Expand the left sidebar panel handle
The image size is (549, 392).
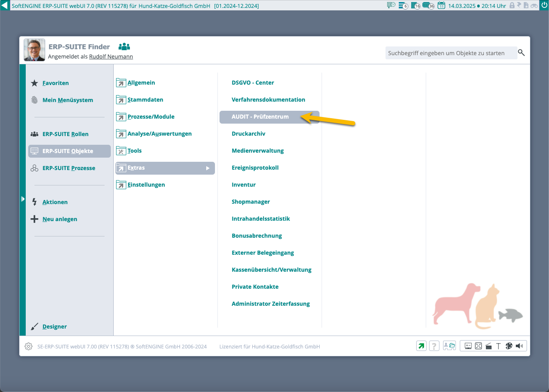pos(23,199)
